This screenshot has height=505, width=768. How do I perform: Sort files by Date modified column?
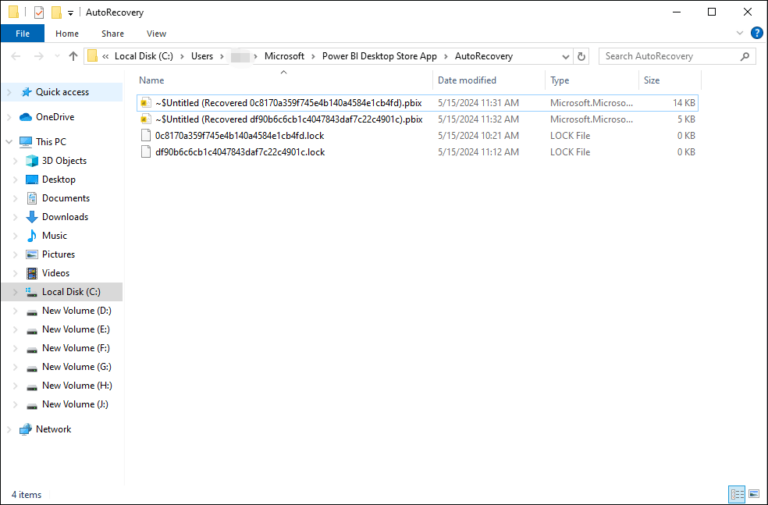coord(489,80)
